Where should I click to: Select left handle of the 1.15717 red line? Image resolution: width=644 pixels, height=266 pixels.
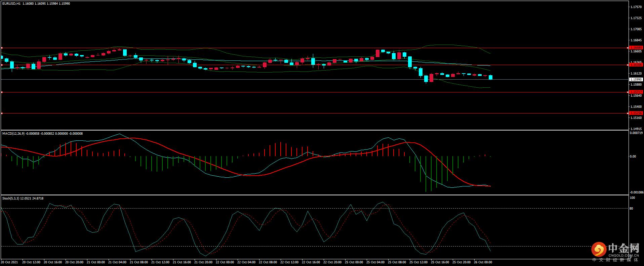pos(2,92)
